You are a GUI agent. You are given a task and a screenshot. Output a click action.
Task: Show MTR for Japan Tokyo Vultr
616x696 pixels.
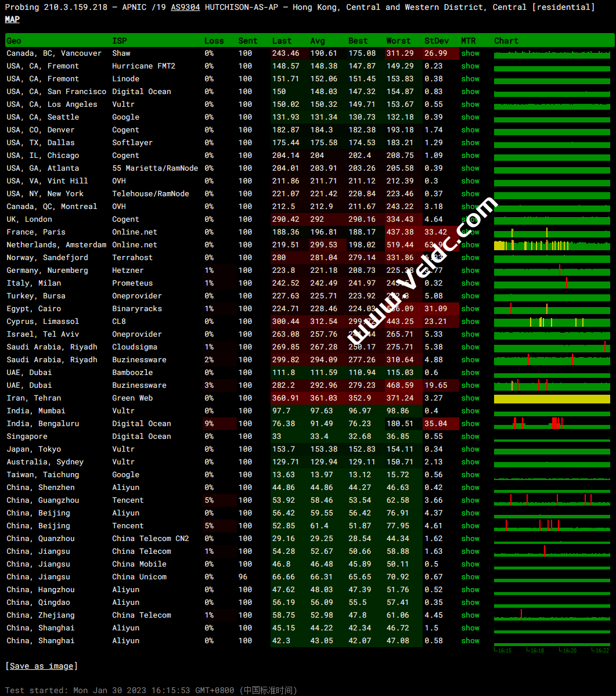(470, 449)
